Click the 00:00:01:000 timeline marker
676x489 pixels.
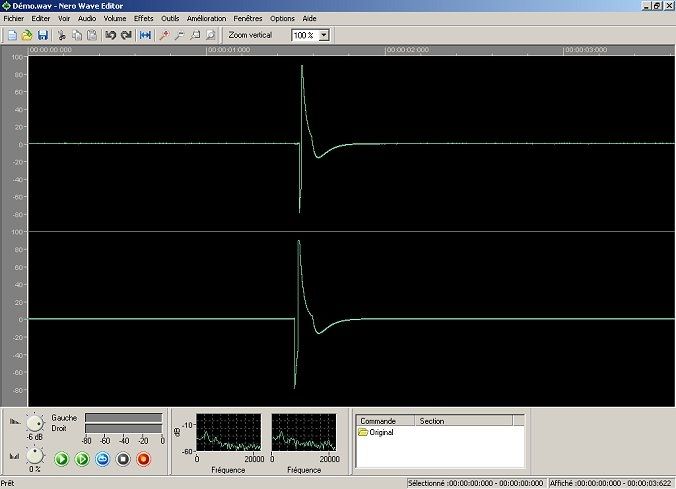coord(229,50)
